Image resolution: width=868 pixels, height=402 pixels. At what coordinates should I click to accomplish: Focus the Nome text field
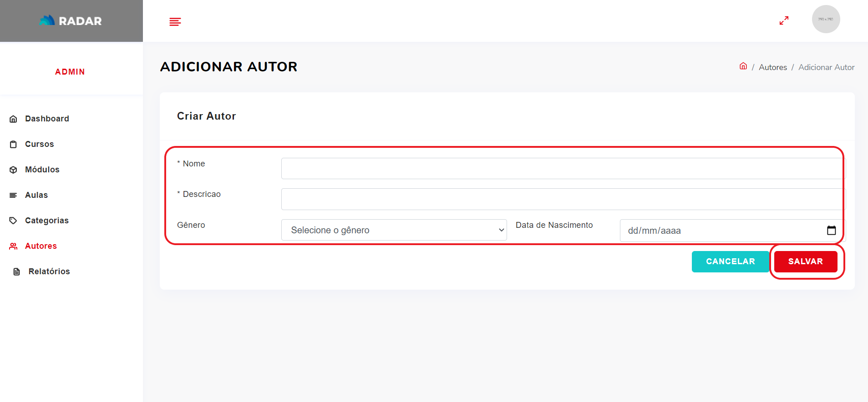(562, 169)
